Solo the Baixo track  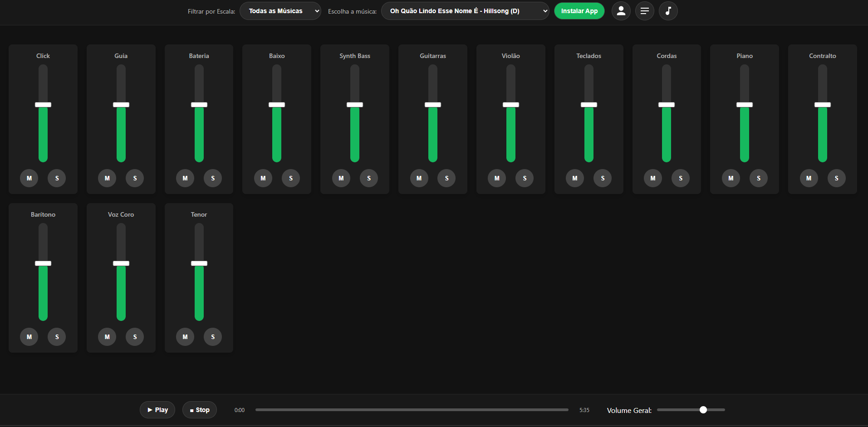pos(291,178)
